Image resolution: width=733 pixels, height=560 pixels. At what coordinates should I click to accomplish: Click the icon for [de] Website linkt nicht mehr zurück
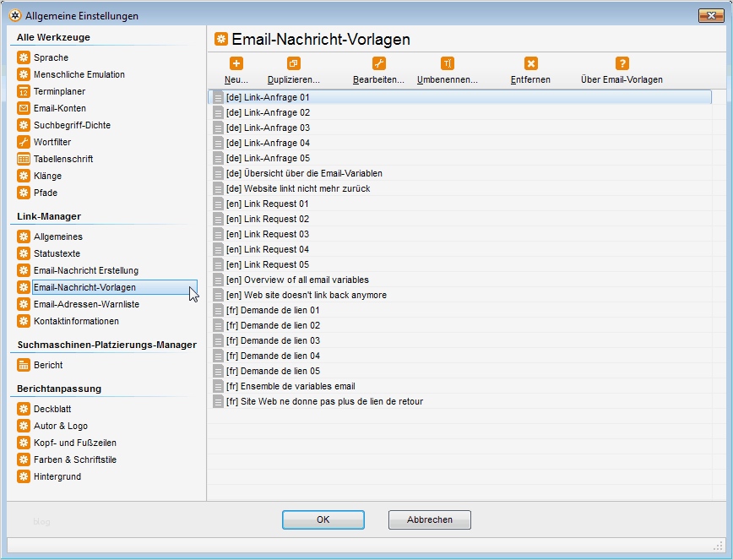coord(218,189)
